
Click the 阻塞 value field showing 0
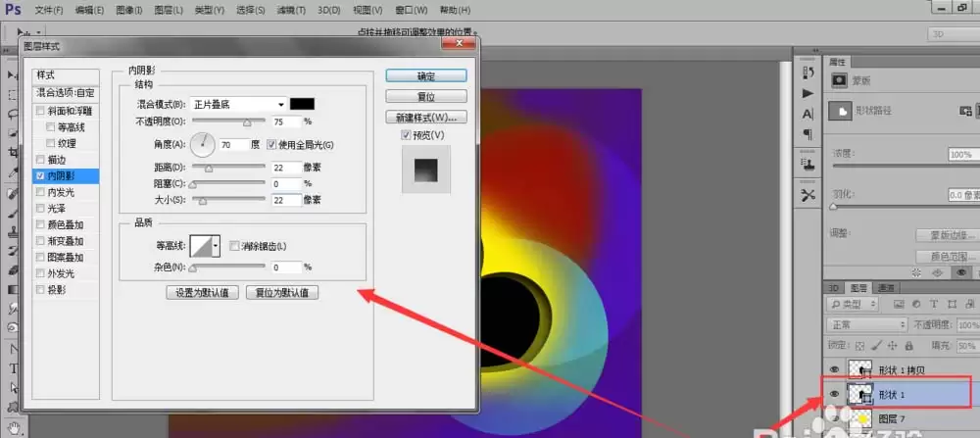pos(287,183)
